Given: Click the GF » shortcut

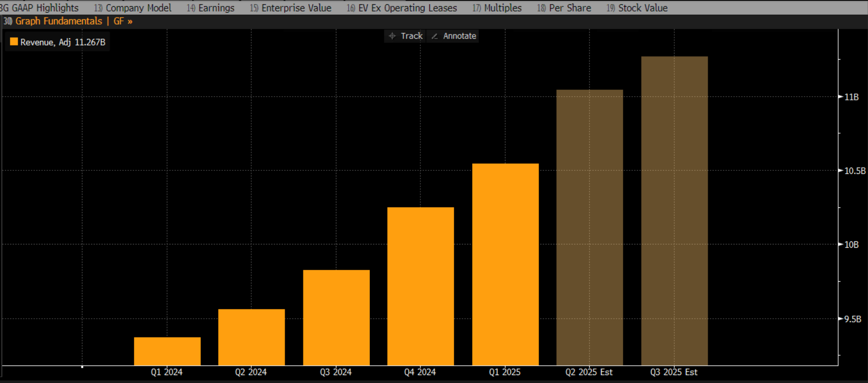Looking at the screenshot, I should tap(123, 21).
